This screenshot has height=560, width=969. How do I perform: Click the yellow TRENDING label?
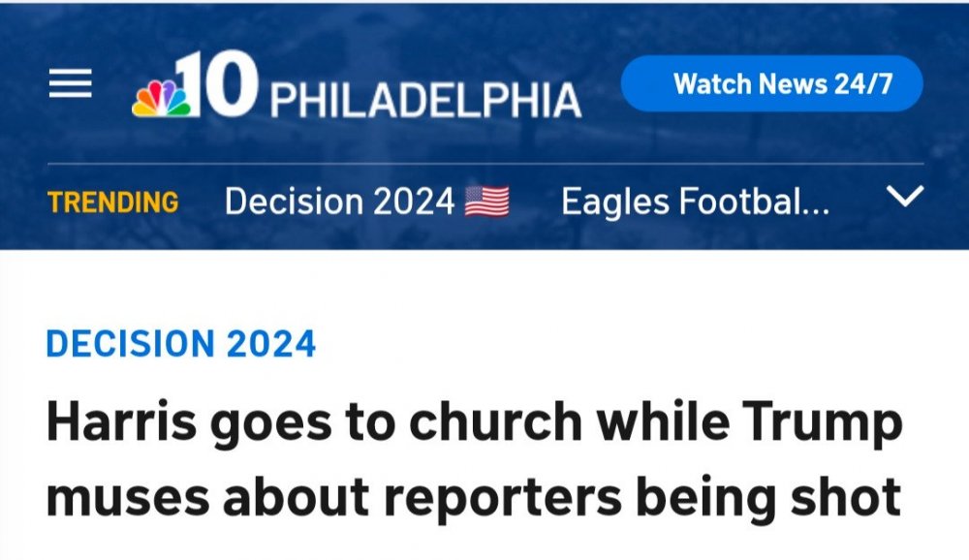coord(113,202)
